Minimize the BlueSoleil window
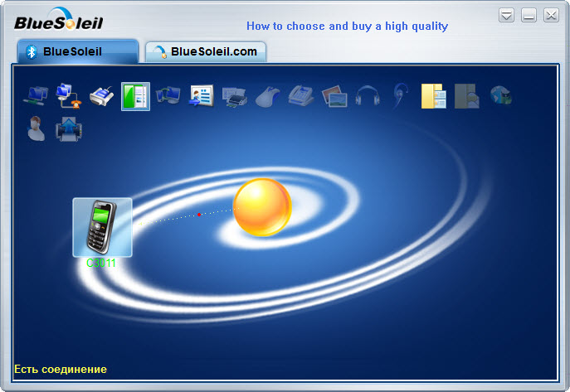This screenshot has height=392, width=570. coord(529,16)
